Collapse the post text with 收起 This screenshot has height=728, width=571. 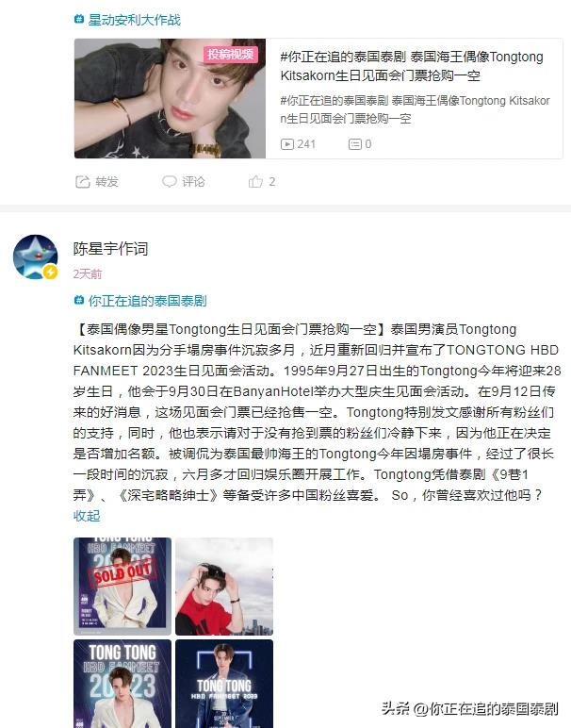coord(87,516)
